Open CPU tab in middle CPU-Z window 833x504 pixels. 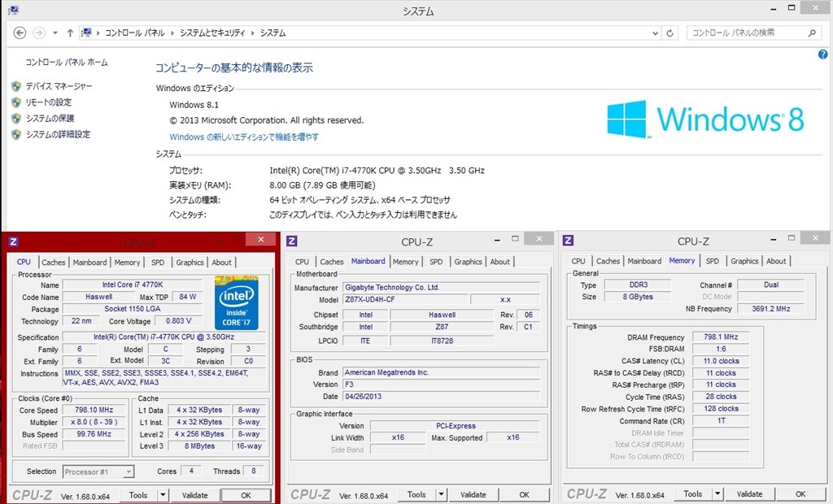click(x=303, y=262)
